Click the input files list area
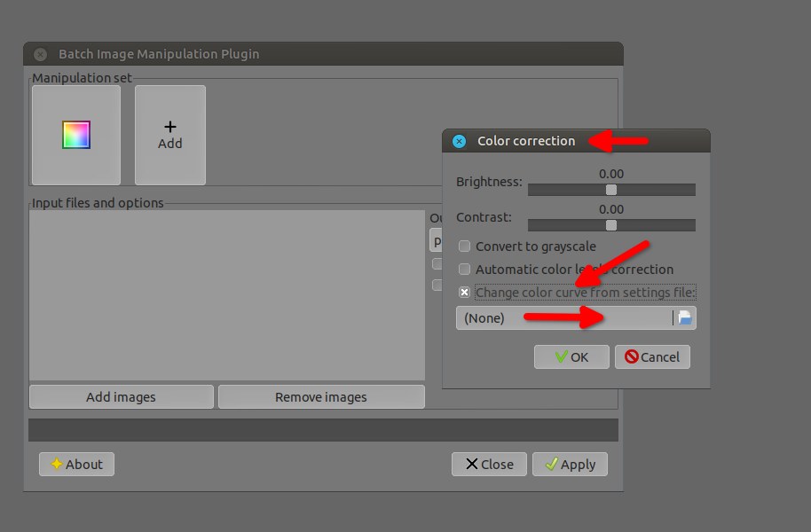The width and height of the screenshot is (811, 532). click(x=227, y=295)
